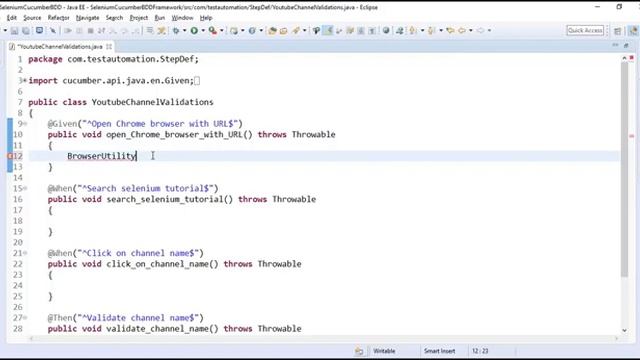Open the Next Annotation dropdown arrow

point(422,31)
